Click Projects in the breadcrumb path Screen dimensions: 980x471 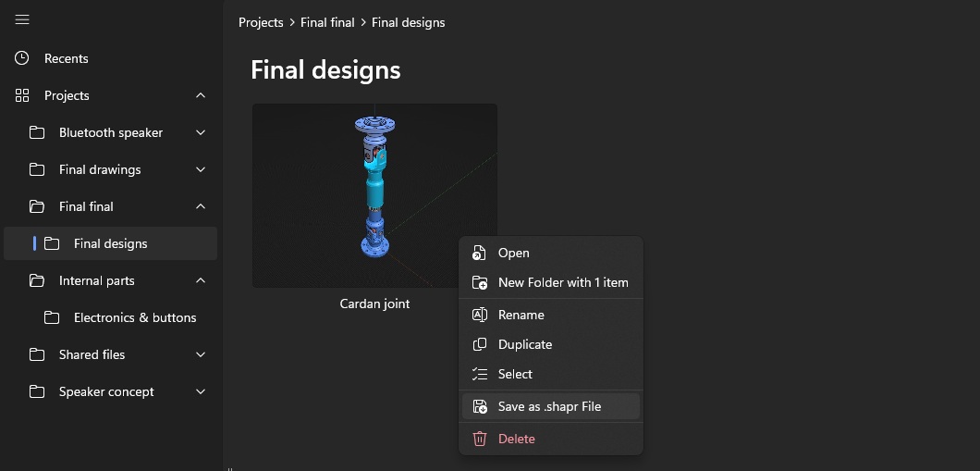261,22
